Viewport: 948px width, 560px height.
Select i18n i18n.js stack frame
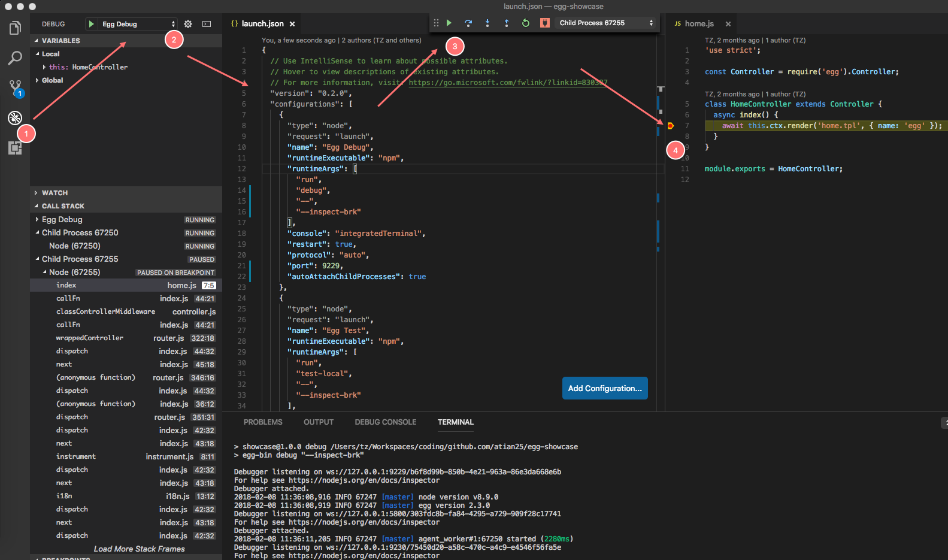[126, 497]
